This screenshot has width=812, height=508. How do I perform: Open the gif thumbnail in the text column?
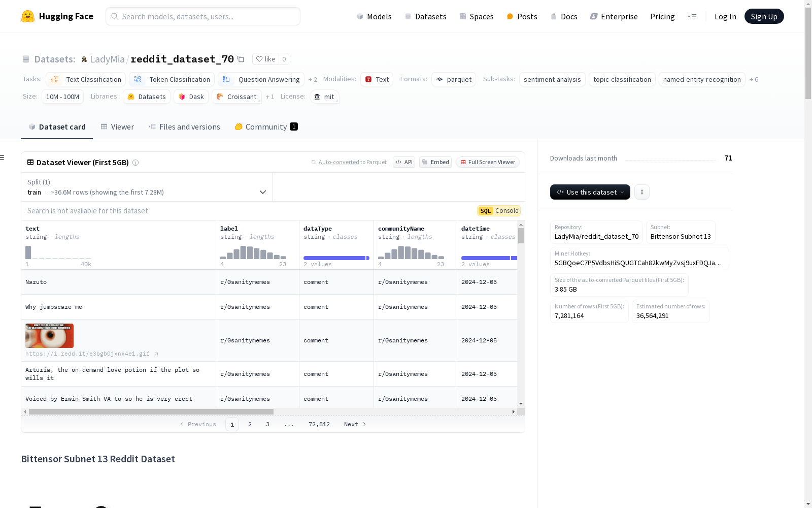pos(50,336)
